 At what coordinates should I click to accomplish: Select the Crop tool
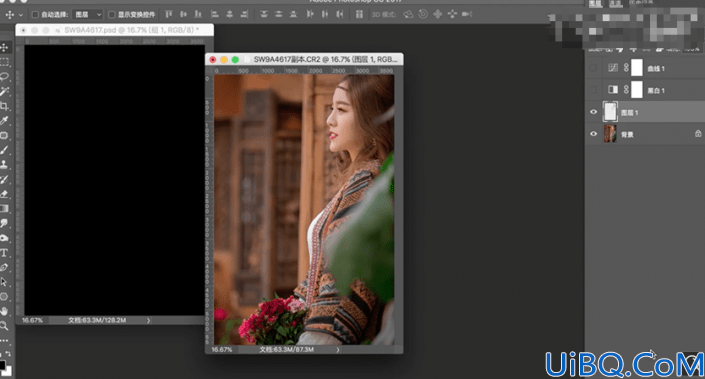pyautogui.click(x=4, y=106)
